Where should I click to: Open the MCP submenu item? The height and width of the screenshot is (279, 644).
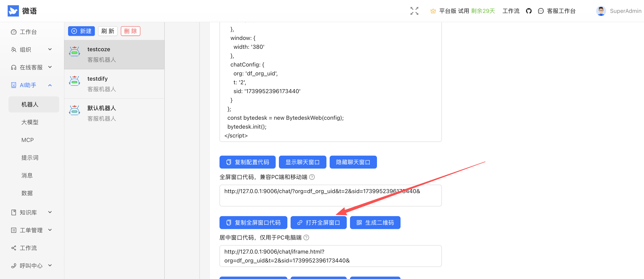pos(28,140)
